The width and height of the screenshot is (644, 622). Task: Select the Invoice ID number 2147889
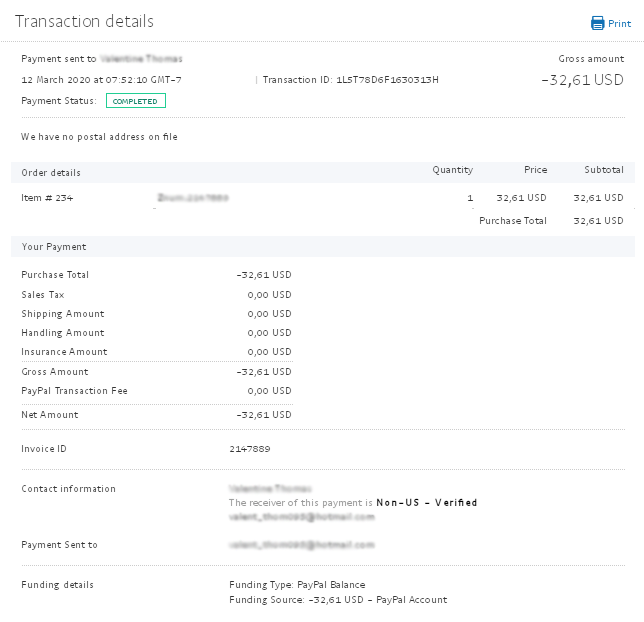click(250, 449)
